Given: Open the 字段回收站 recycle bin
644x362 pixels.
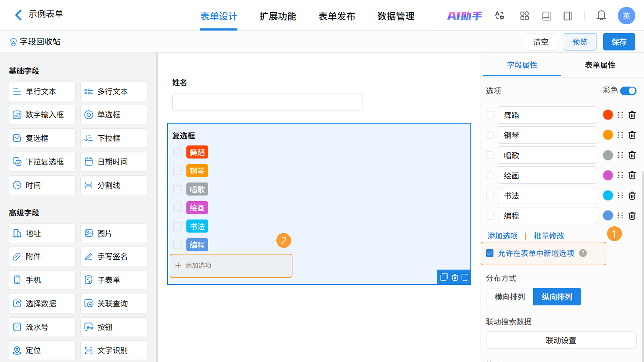Looking at the screenshot, I should point(35,42).
